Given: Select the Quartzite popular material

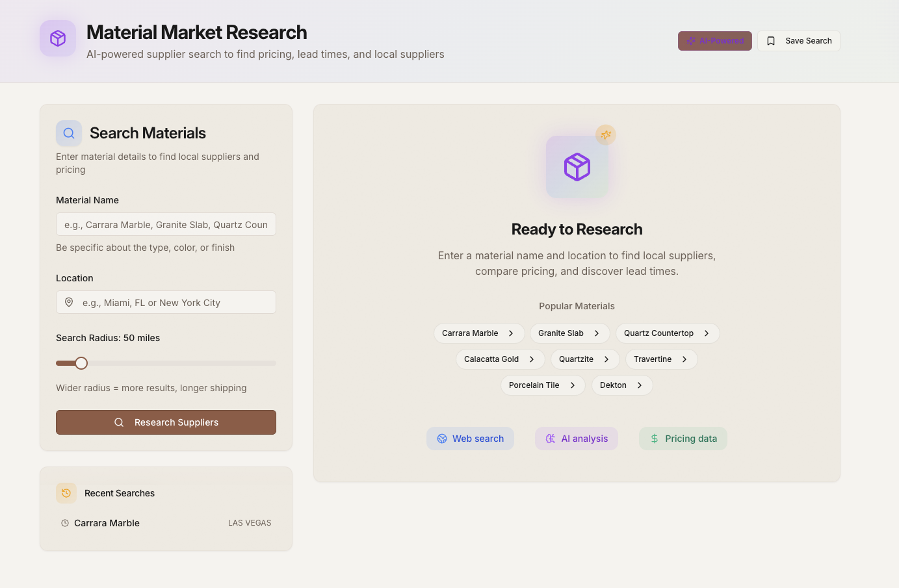Looking at the screenshot, I should [x=585, y=359].
